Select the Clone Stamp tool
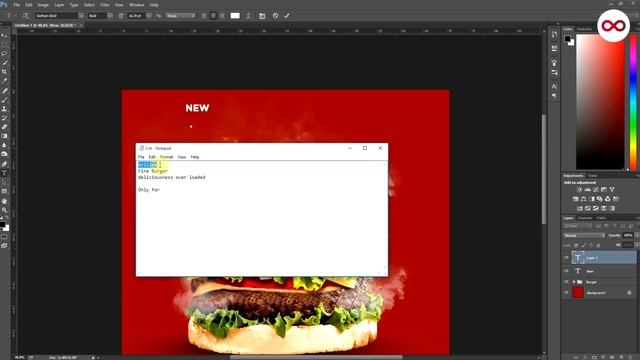Viewport: 640px width, 360px height. pos(4,109)
